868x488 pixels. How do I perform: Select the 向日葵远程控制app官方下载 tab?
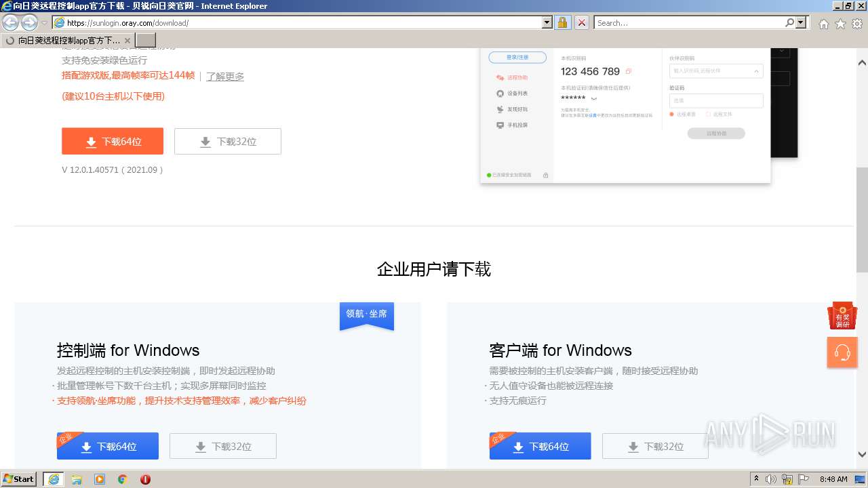click(x=67, y=41)
